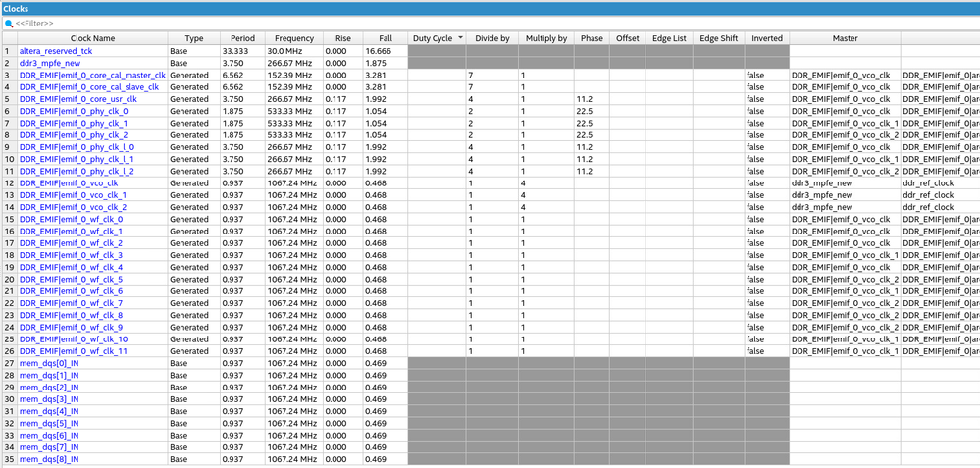This screenshot has width=980, height=468.
Task: Select DDR_EMIF|emif_0_core_cal_slave_clk entry
Action: 89,87
